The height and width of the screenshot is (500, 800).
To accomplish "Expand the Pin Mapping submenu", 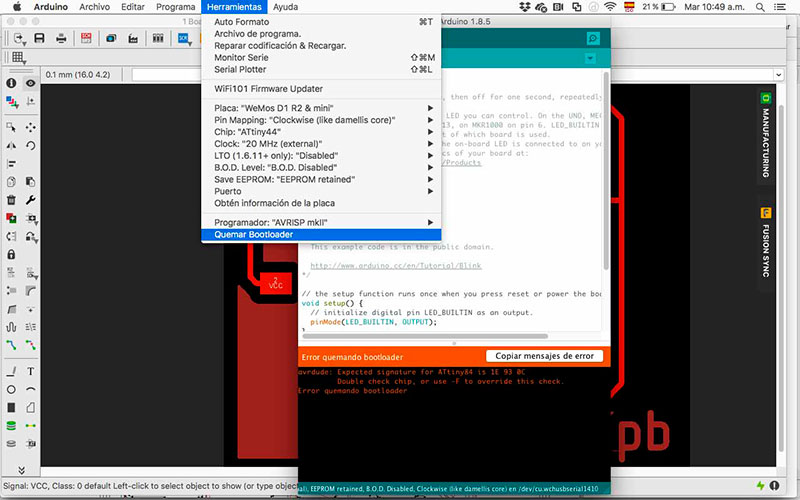I will coord(321,120).
